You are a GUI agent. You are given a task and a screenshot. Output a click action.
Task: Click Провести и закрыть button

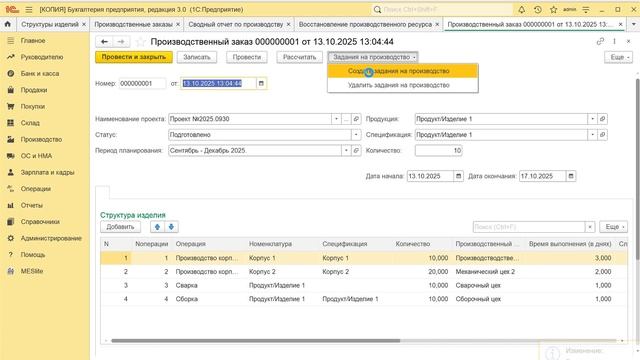134,57
